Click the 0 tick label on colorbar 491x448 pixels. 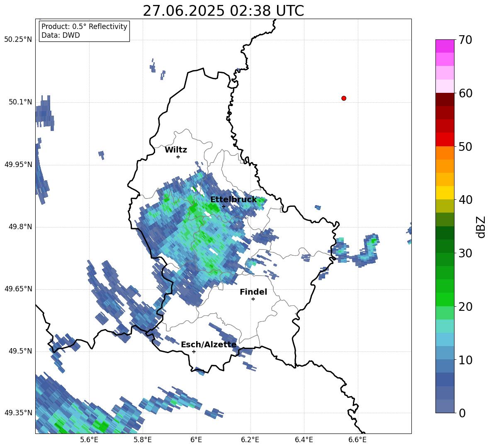click(462, 413)
